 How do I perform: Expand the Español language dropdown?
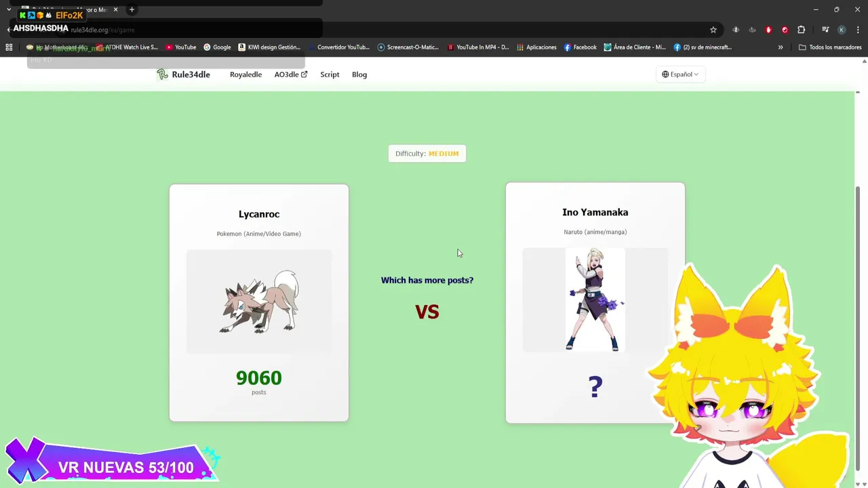(680, 75)
